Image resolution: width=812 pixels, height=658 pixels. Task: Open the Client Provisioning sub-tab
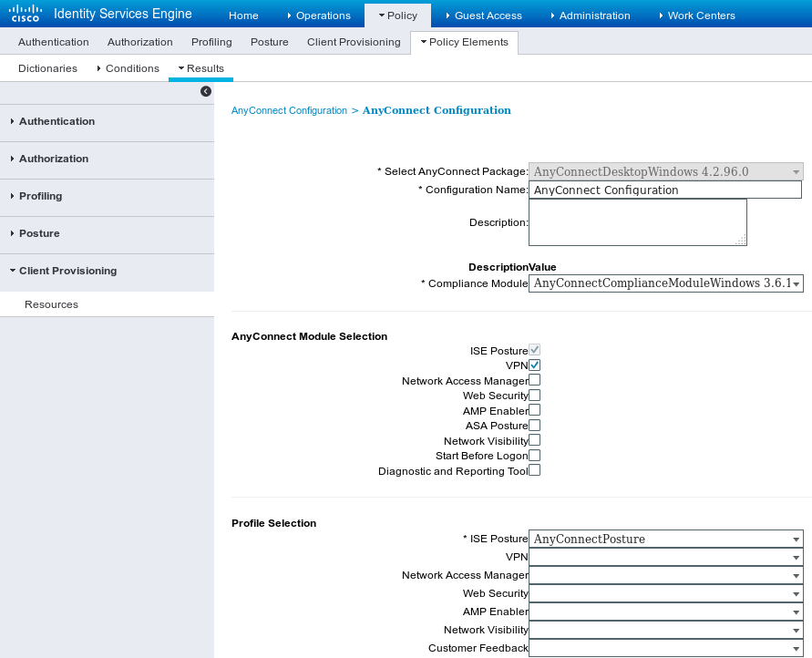pos(354,42)
